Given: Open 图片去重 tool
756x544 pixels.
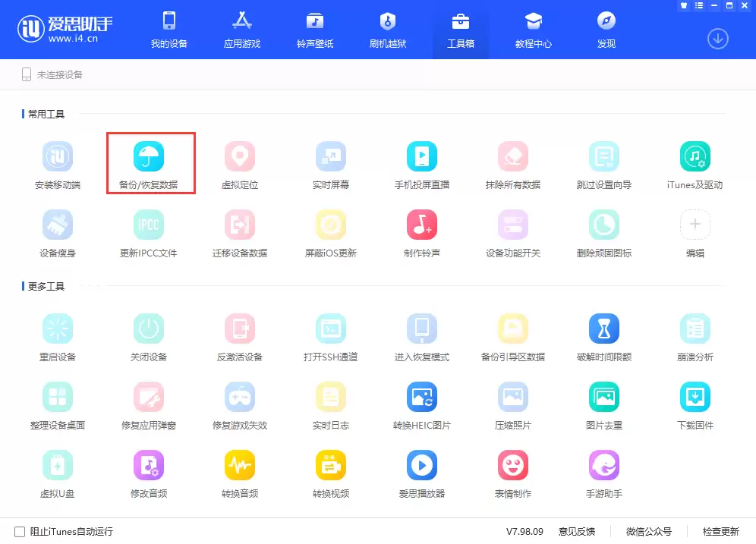Looking at the screenshot, I should point(604,406).
